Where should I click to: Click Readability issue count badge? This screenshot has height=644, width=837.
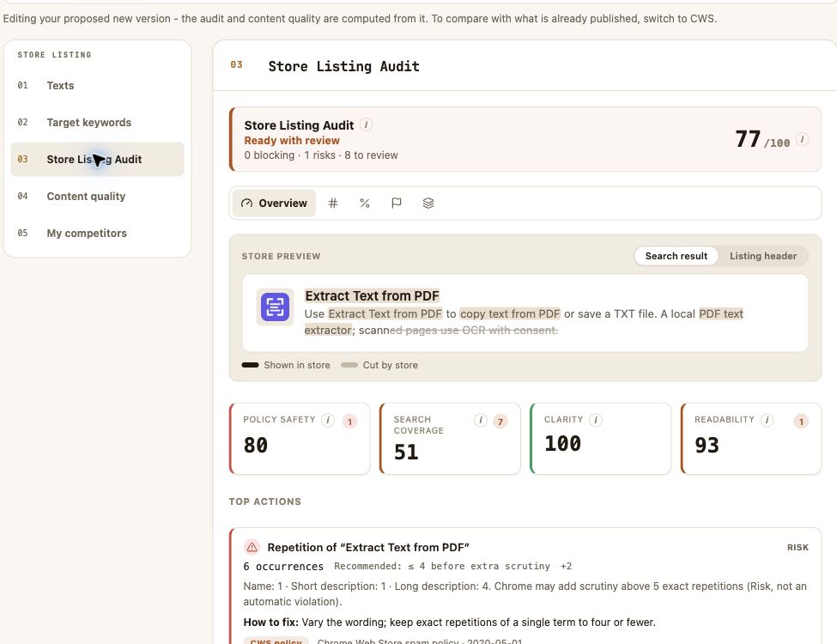point(801,422)
